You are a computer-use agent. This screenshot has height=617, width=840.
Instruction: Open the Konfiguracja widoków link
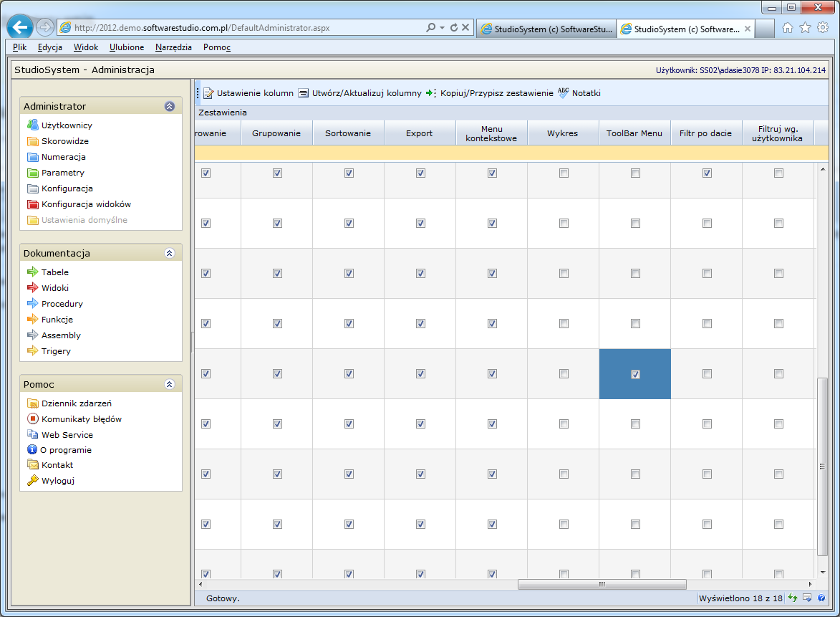coord(86,204)
